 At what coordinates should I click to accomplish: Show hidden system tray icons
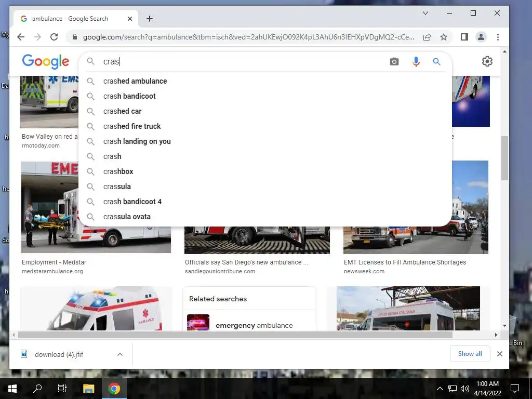pos(440,389)
